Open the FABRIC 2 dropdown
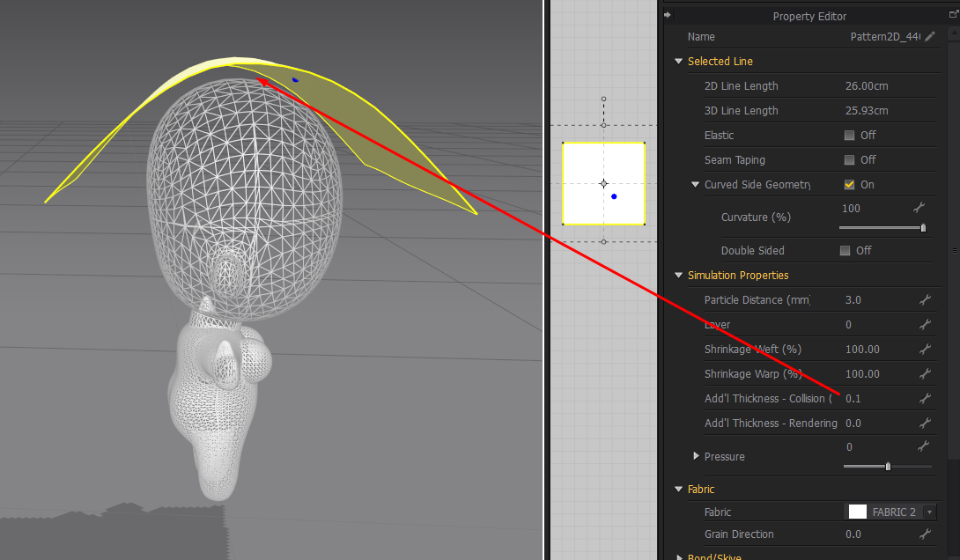 (929, 512)
